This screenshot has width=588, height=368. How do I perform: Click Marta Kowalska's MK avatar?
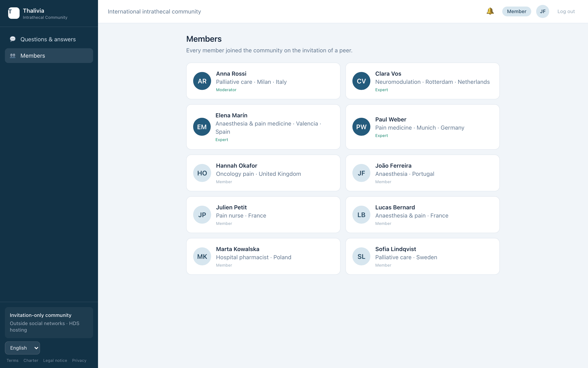pos(202,257)
